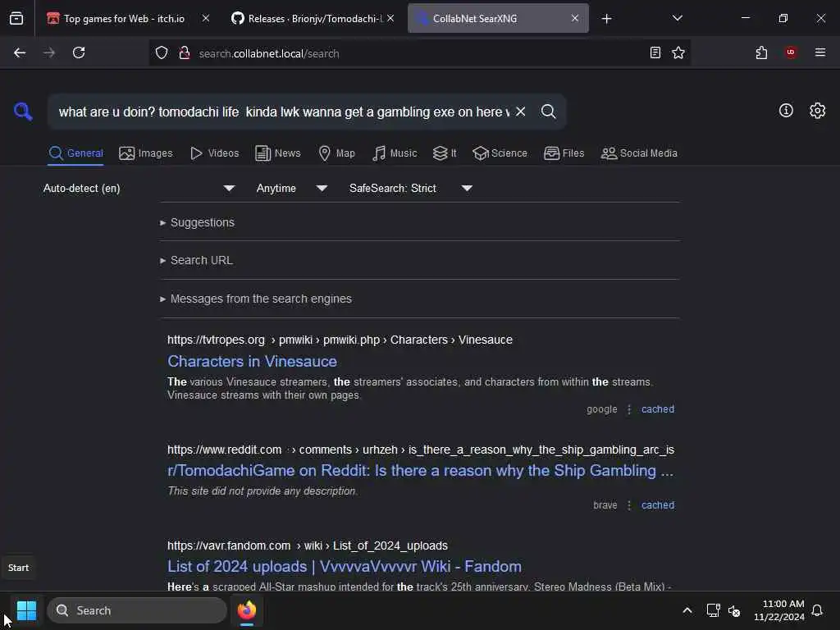The height and width of the screenshot is (630, 840).
Task: Open the muted volume tray icon
Action: coord(734,610)
